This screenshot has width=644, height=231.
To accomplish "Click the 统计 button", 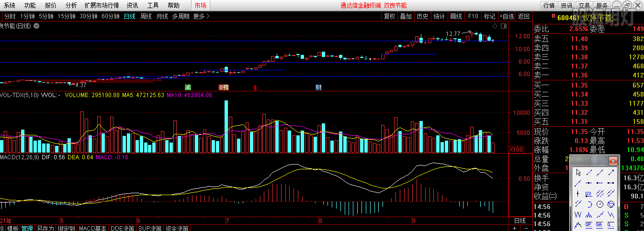I will (x=439, y=16).
